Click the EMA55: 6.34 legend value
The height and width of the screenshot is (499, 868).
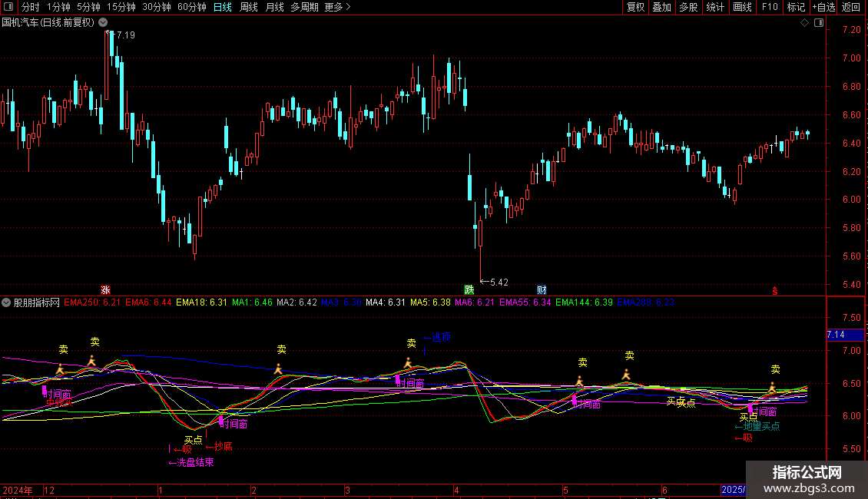point(525,302)
